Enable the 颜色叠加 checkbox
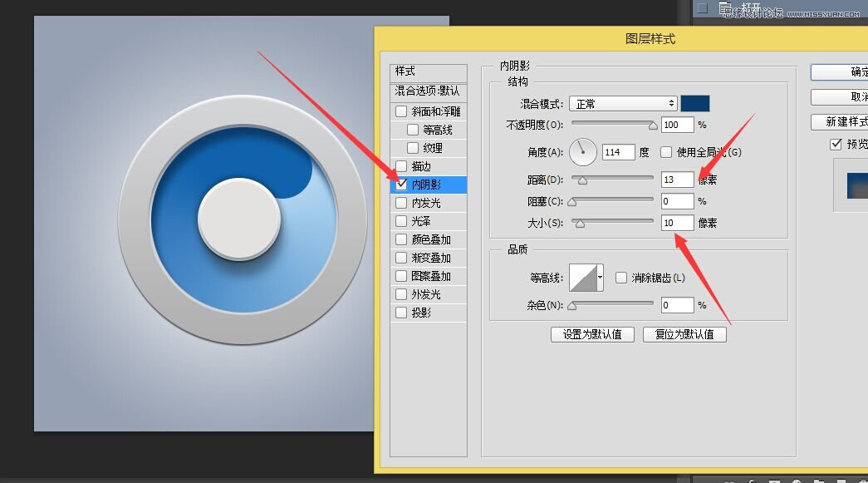 click(x=401, y=239)
